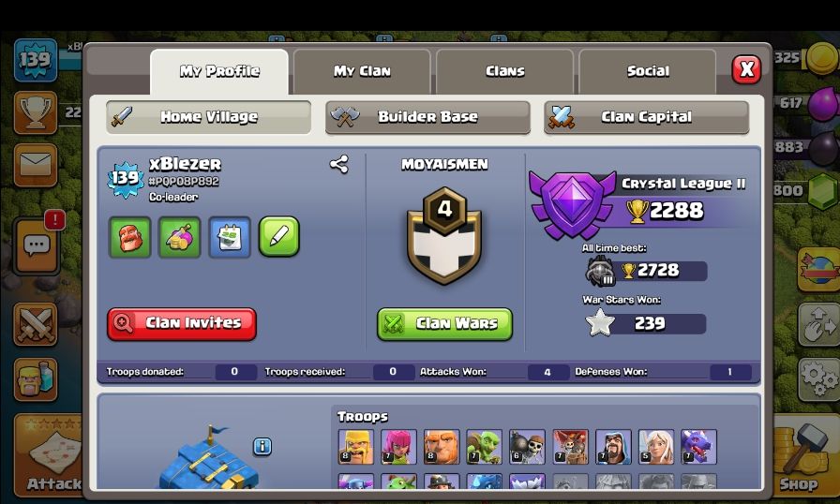Open the mail envelope icon in the sidebar
This screenshot has height=504, width=840.
pos(36,165)
